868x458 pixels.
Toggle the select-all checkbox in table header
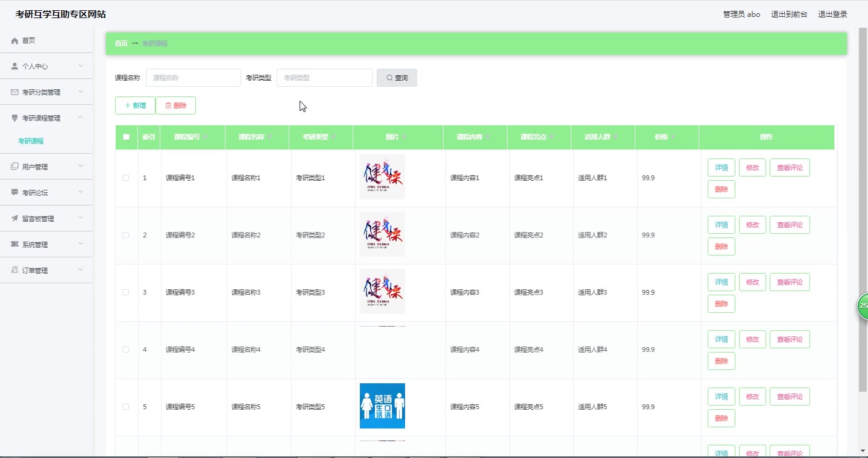126,137
